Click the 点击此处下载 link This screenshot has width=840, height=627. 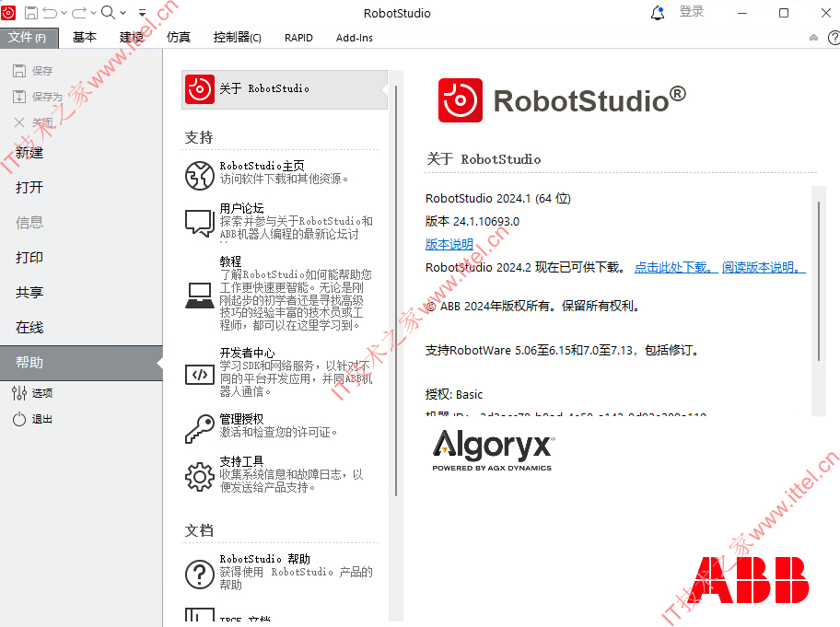pos(675,267)
